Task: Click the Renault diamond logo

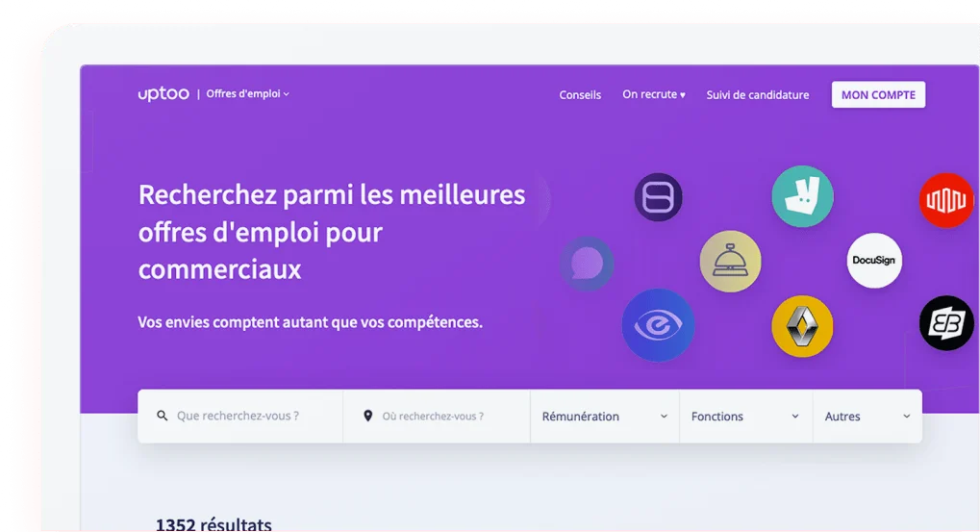Action: [x=802, y=326]
